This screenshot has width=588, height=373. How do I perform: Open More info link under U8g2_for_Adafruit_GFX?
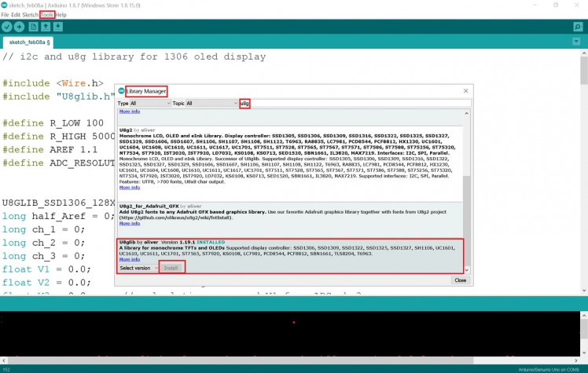tap(130, 224)
